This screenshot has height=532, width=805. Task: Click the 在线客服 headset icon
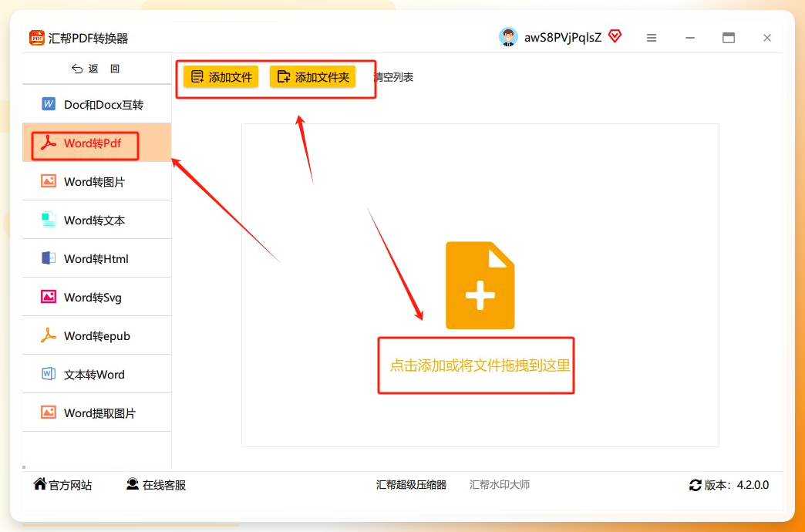click(133, 483)
